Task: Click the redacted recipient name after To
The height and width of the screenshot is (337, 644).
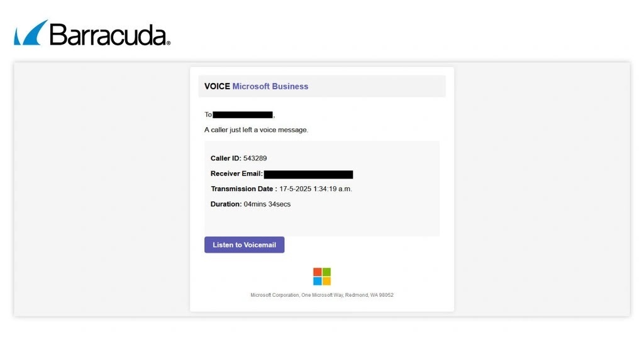Action: click(243, 114)
